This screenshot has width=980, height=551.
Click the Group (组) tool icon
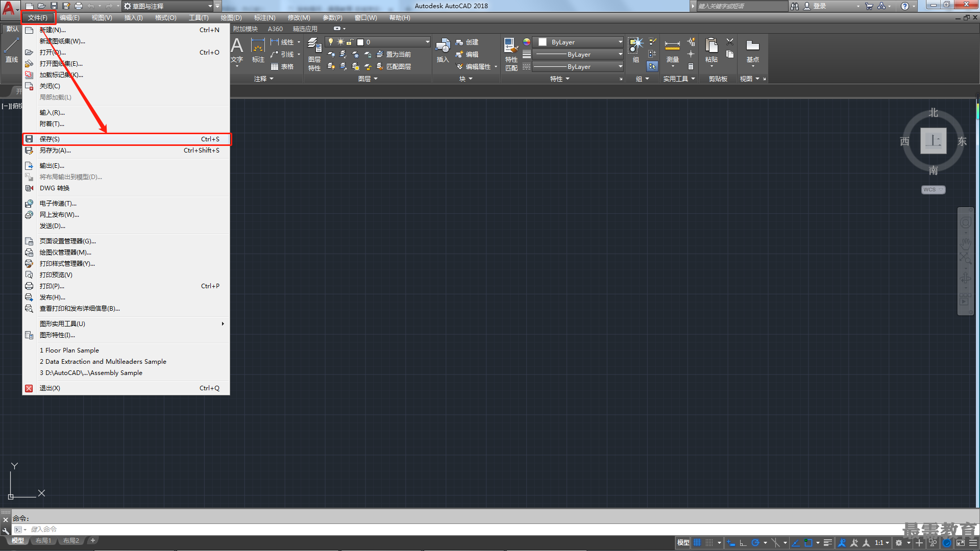635,51
